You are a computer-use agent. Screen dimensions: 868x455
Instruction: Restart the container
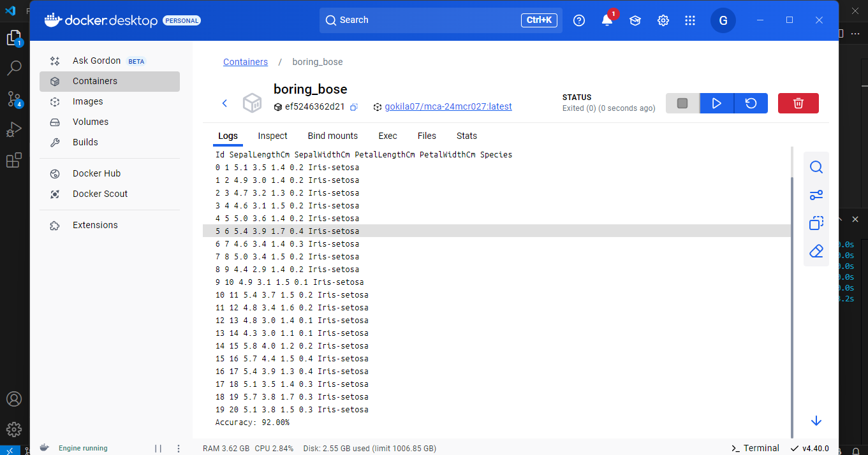[751, 103]
